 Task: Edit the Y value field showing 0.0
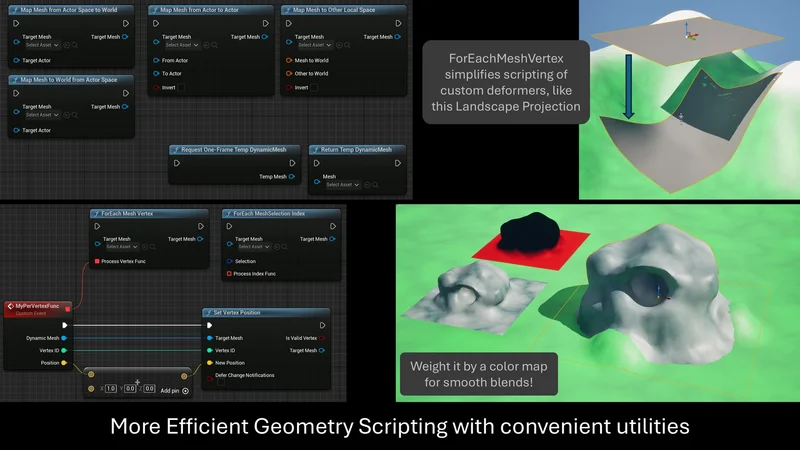pyautogui.click(x=130, y=389)
